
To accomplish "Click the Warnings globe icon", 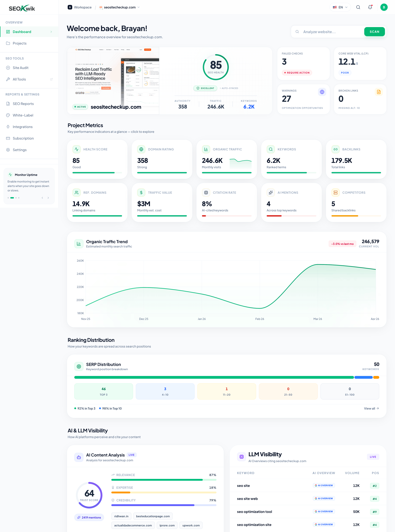I will [x=322, y=92].
